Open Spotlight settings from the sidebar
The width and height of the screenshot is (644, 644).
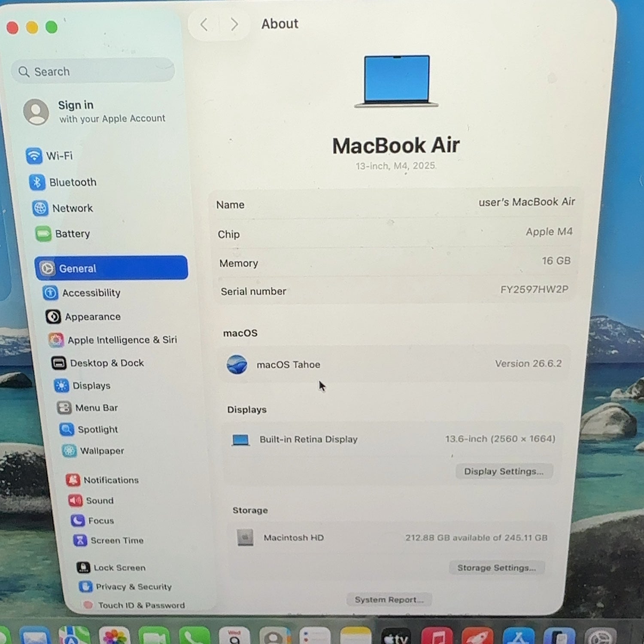tap(89, 429)
